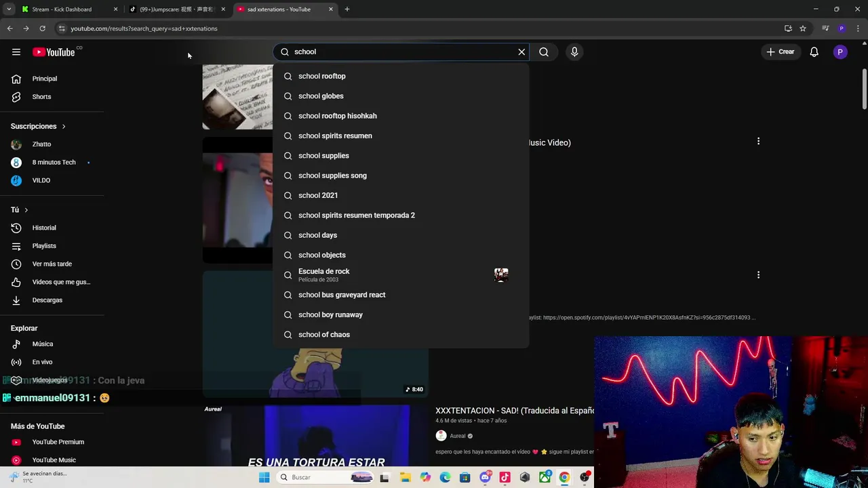Expand the Tú section
This screenshot has width=868, height=488.
pos(19,210)
